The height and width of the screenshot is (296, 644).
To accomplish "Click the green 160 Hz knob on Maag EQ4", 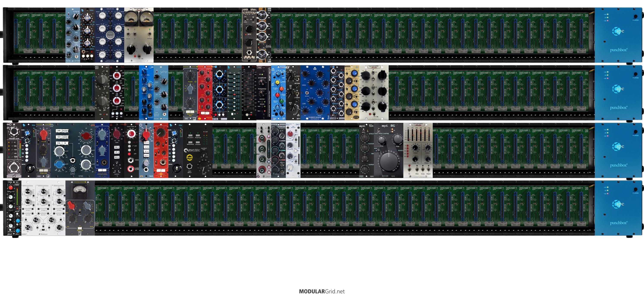I will pyautogui.click(x=281, y=101).
